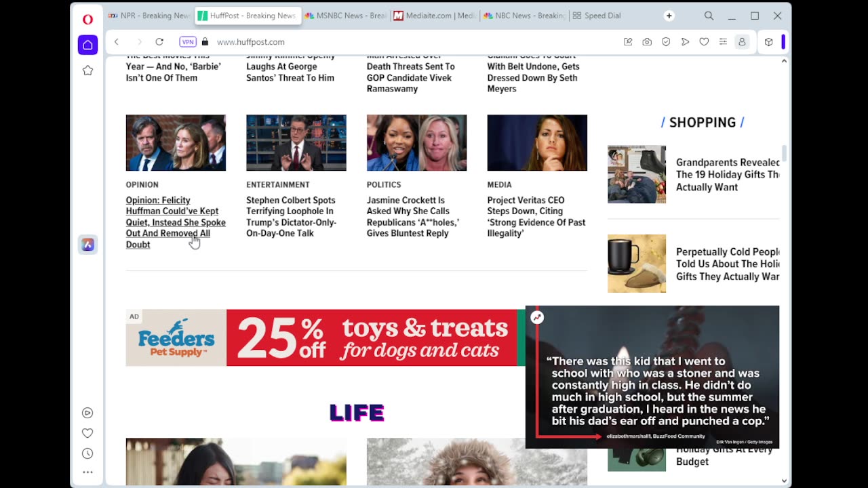Click the SHOPPING section heading
The width and height of the screenshot is (868, 488).
pos(703,123)
